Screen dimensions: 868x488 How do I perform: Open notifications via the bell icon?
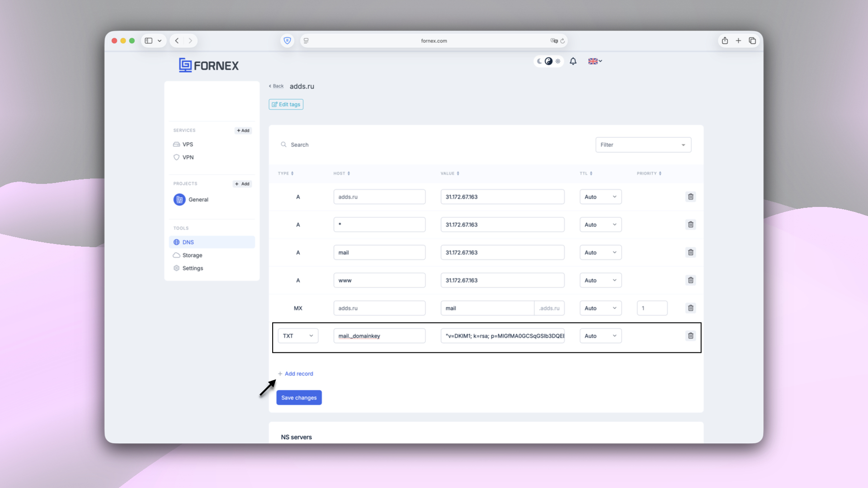[x=573, y=61]
